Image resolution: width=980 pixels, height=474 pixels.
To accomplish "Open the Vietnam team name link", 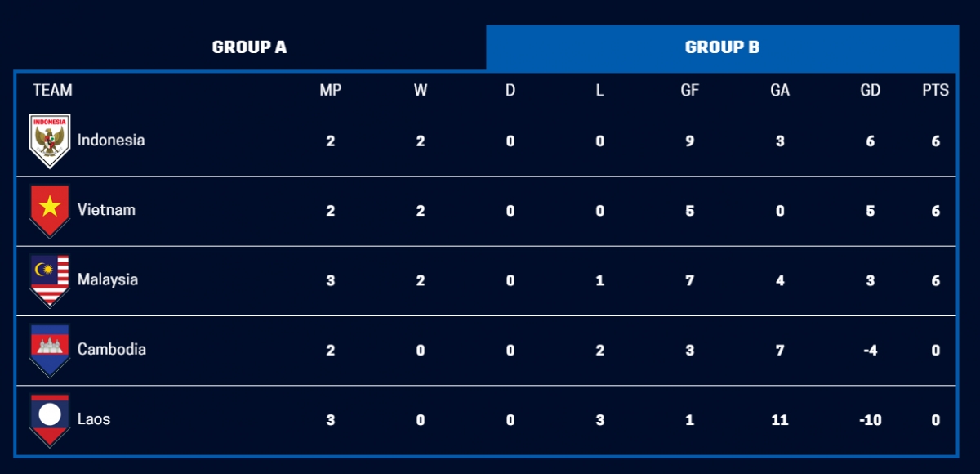I will coord(106,210).
